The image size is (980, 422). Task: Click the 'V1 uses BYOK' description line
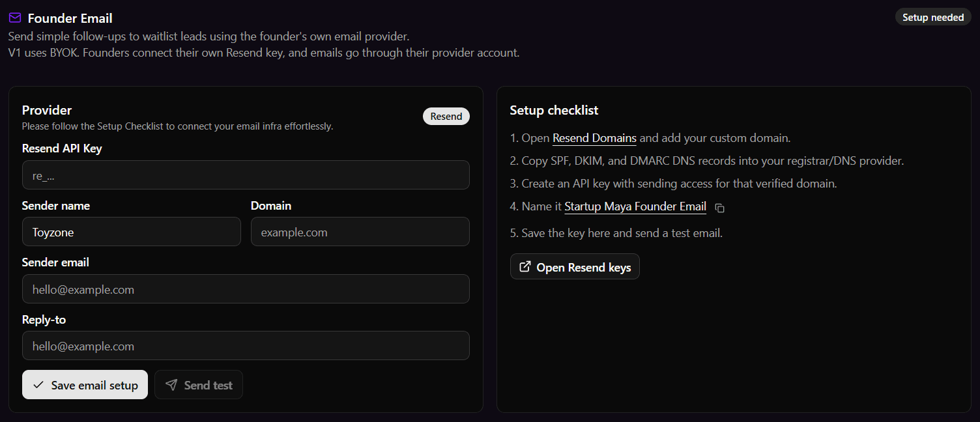tap(264, 53)
